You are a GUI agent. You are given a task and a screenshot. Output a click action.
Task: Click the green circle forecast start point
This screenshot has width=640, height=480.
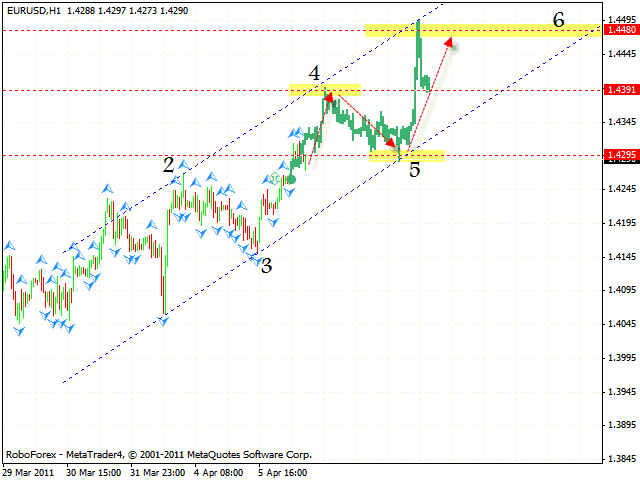(x=291, y=179)
